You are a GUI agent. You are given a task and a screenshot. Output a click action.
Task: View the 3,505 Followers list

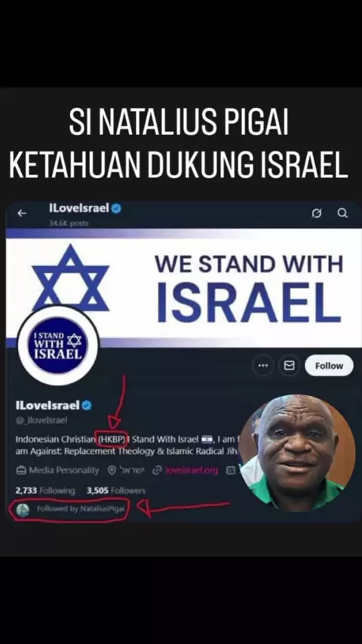pyautogui.click(x=116, y=490)
